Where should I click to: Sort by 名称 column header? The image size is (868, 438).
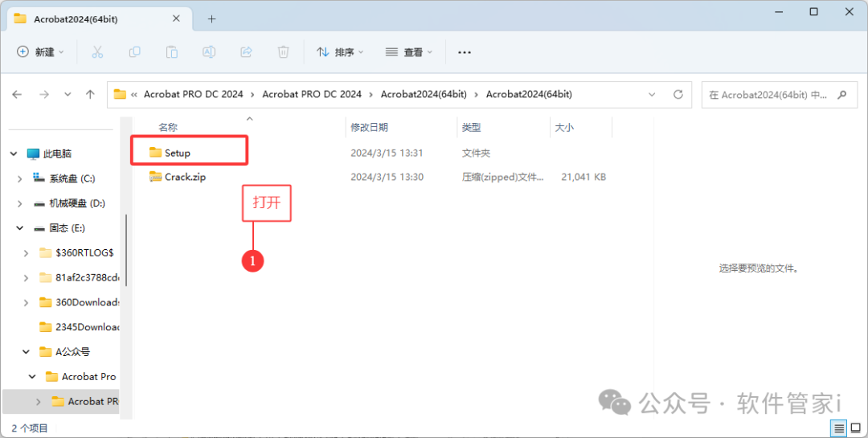pos(168,127)
